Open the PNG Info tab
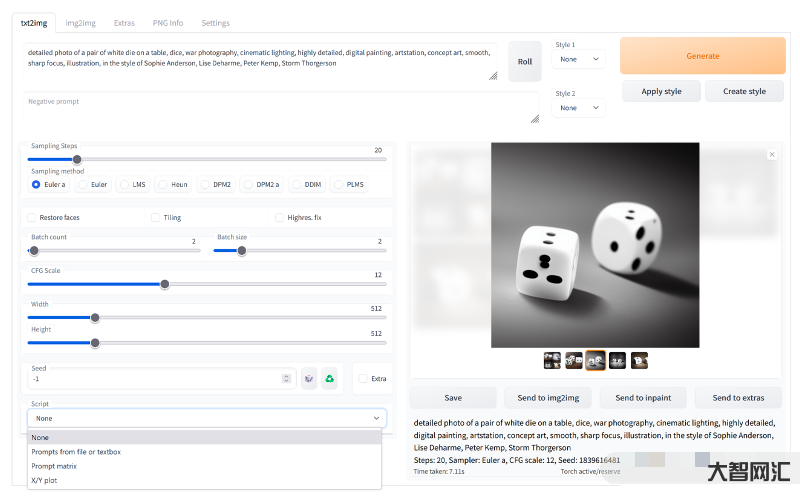Screen dimensions: 800x500 pos(169,22)
